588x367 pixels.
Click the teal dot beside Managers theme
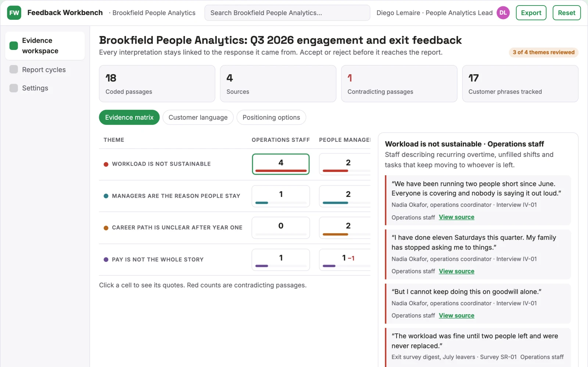[x=106, y=196]
